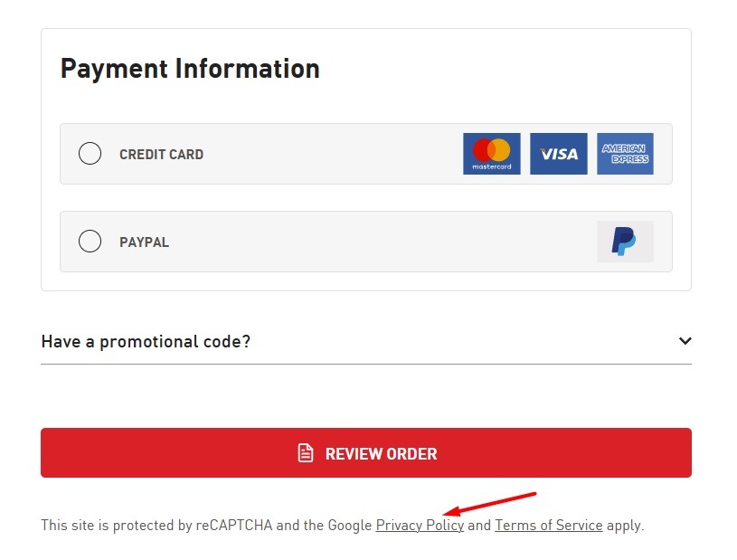Click the Mastercard logo icon

pyautogui.click(x=492, y=154)
